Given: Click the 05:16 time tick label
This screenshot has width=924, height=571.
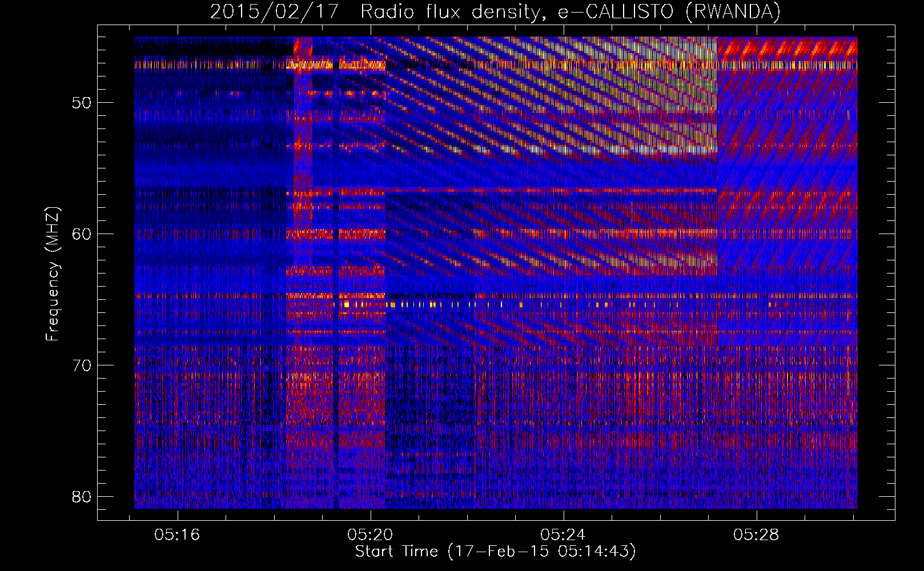Looking at the screenshot, I should [177, 535].
